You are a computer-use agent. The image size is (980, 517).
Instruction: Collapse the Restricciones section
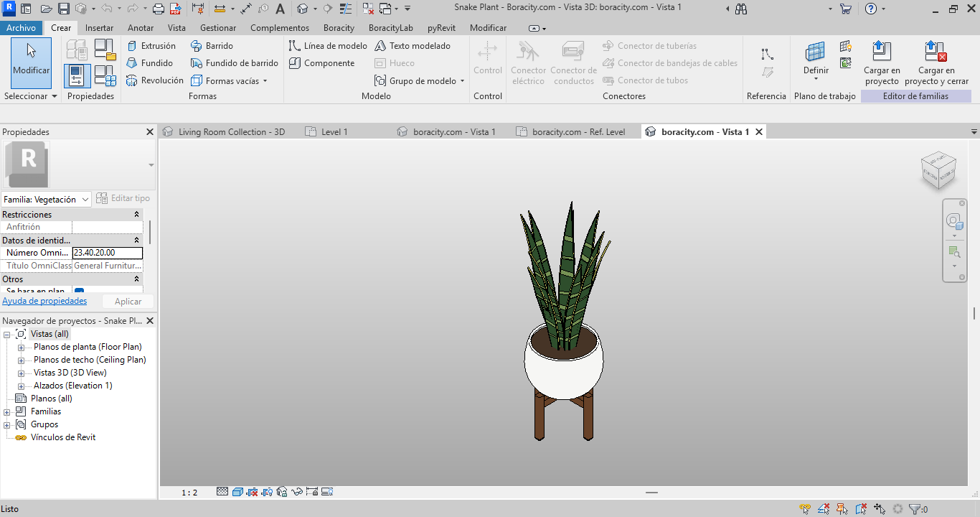point(137,215)
